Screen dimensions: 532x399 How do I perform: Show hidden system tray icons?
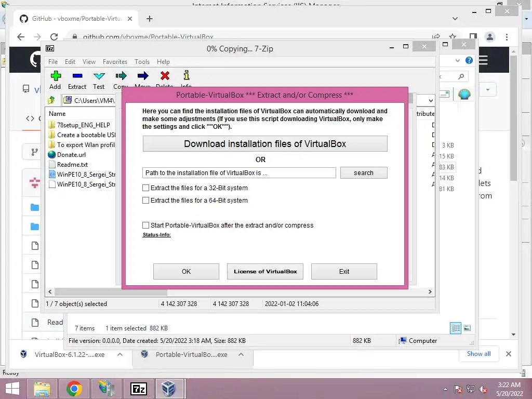pos(445,389)
